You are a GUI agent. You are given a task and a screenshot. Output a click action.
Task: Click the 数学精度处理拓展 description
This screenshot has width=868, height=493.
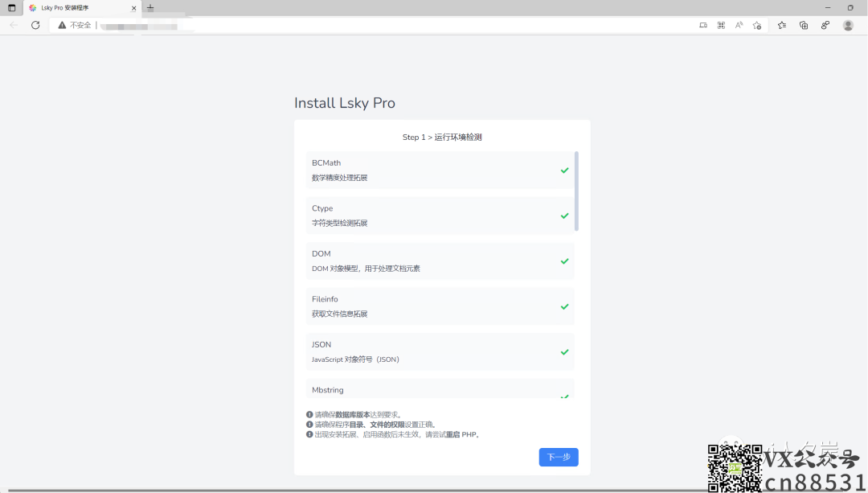tap(339, 178)
